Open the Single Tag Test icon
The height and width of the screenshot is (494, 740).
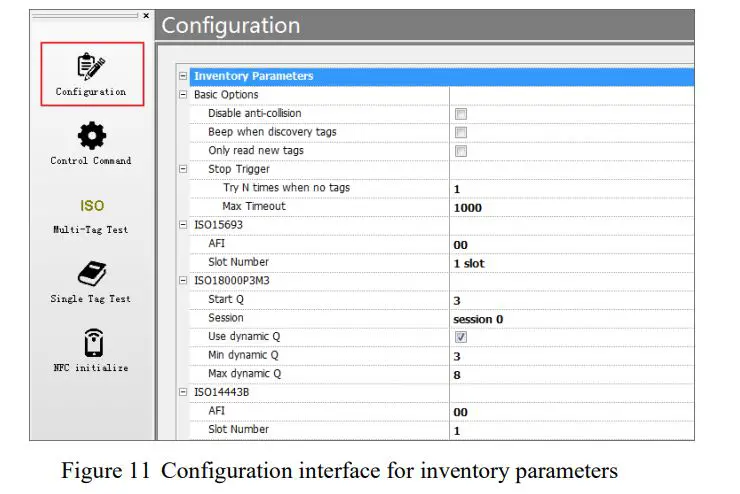[x=91, y=274]
